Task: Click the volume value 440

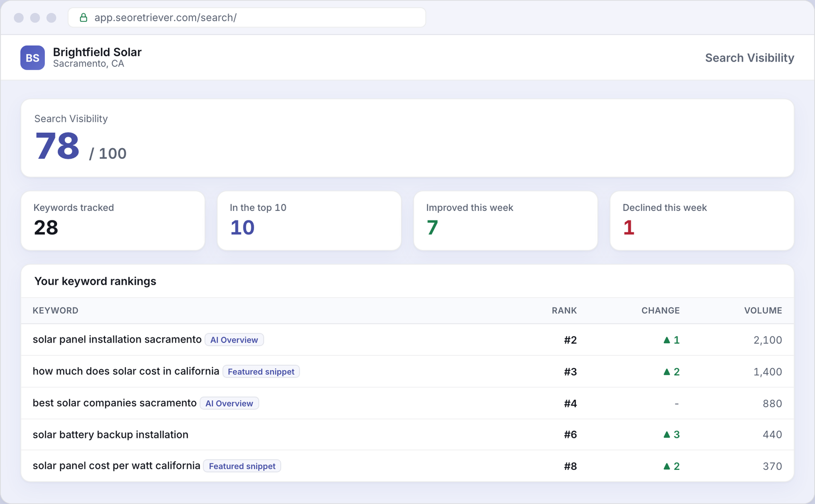Action: [772, 435]
